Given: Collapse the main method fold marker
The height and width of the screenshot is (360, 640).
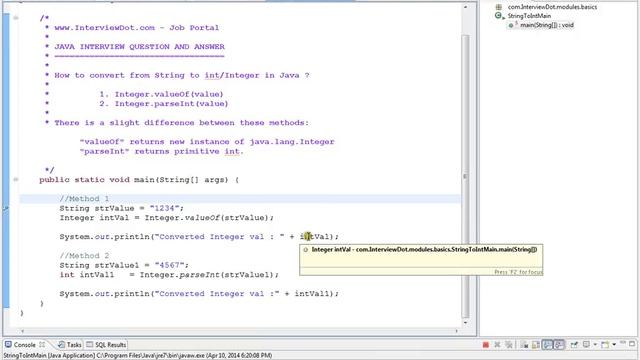Looking at the screenshot, I should point(16,180).
